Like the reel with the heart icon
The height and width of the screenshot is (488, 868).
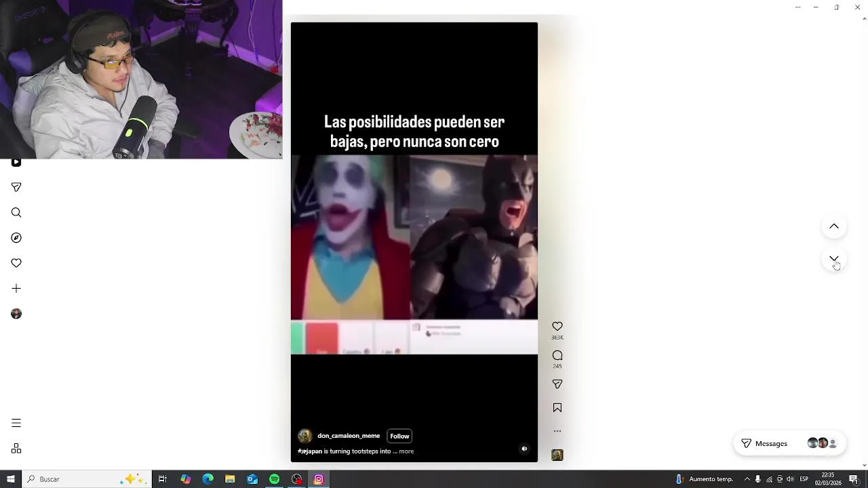pyautogui.click(x=557, y=326)
